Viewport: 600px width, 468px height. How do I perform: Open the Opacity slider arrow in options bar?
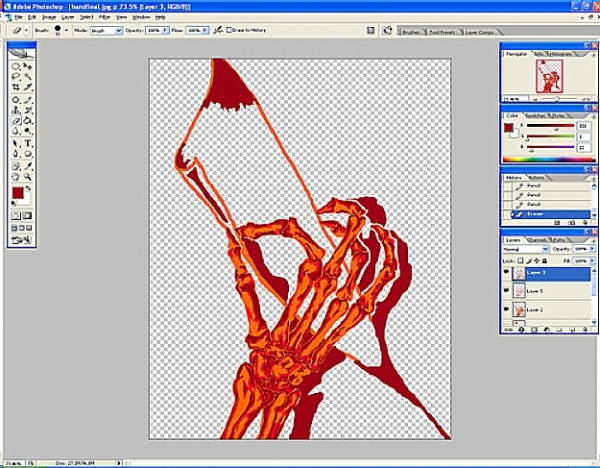[166, 30]
